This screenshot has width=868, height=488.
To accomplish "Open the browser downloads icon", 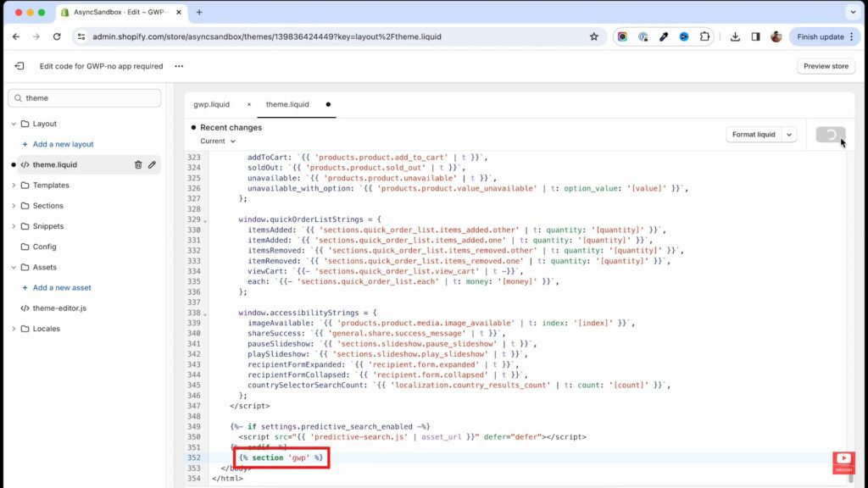I will pyautogui.click(x=734, y=36).
